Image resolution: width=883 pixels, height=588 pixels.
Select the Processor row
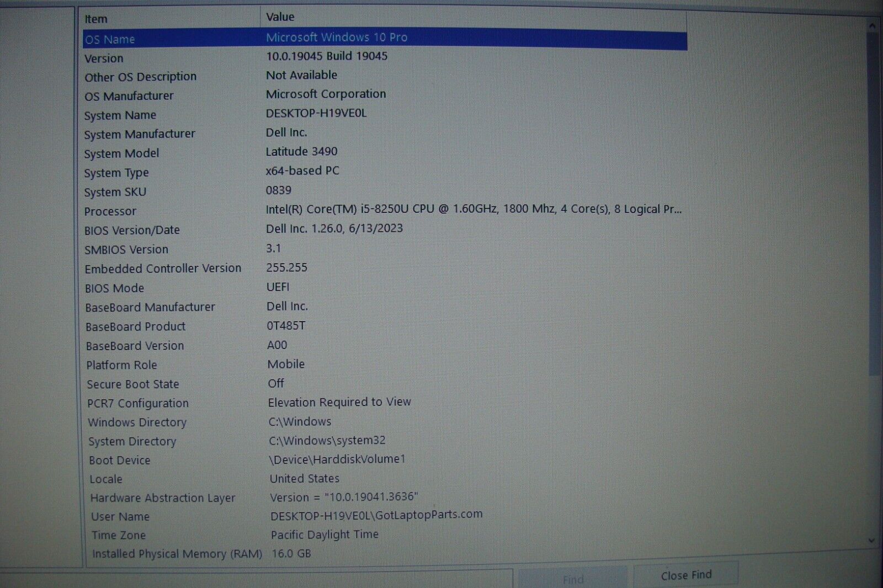click(x=385, y=211)
